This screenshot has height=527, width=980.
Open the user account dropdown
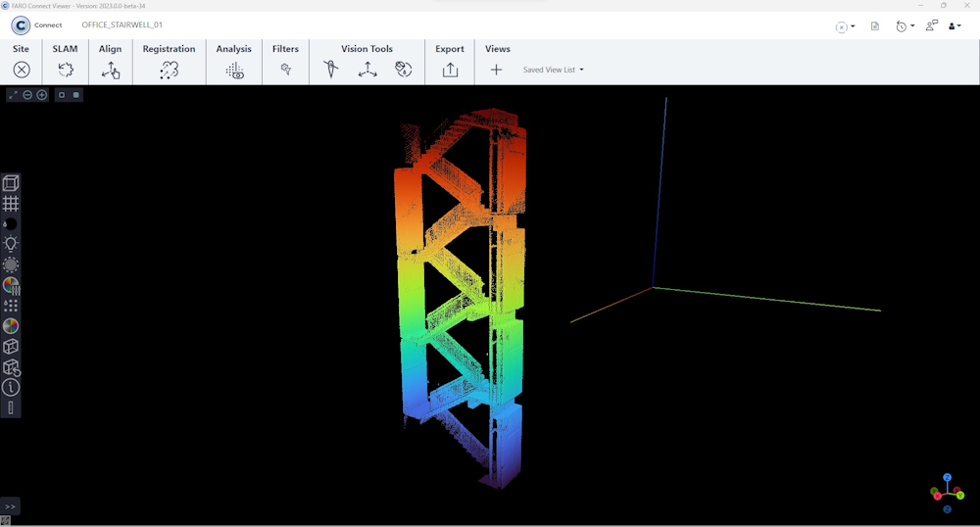click(x=954, y=26)
